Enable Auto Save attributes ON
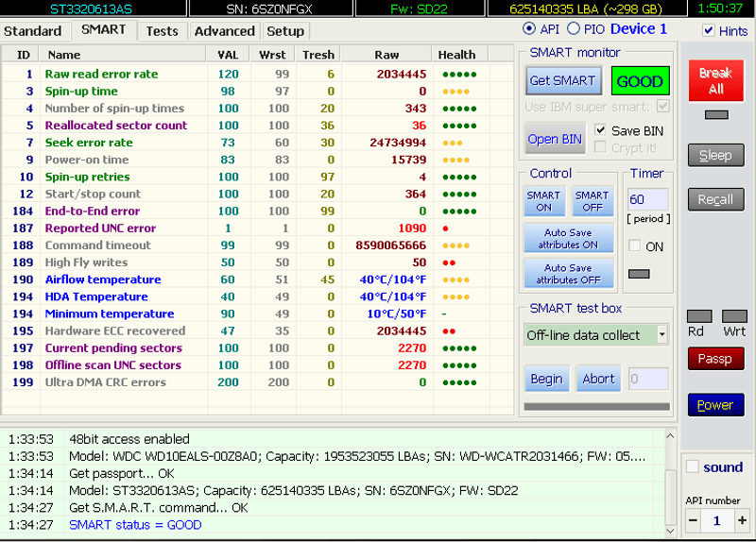Image resolution: width=756 pixels, height=542 pixels. pos(568,239)
